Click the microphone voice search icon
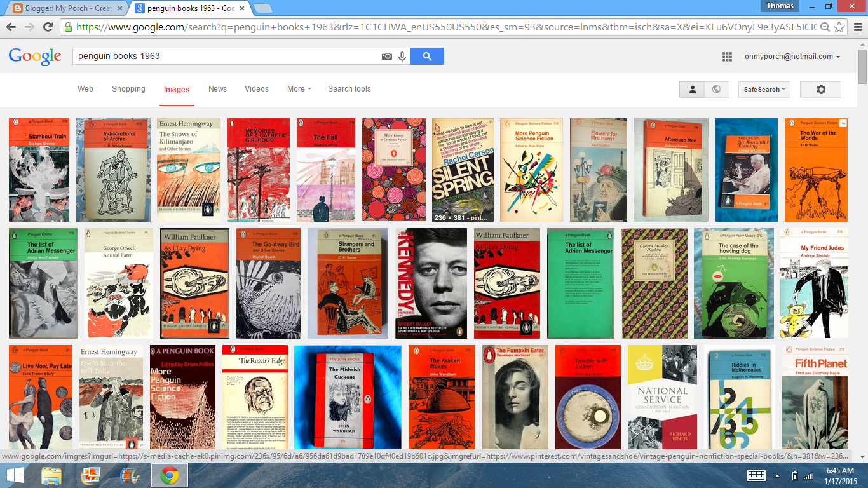Viewport: 868px width, 488px height. [402, 57]
